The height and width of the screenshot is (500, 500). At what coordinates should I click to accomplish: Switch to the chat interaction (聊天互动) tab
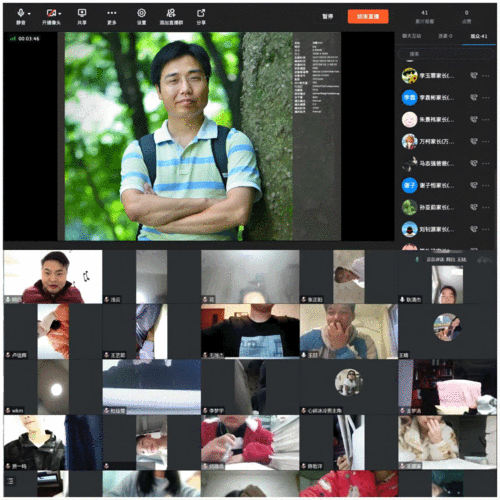411,36
